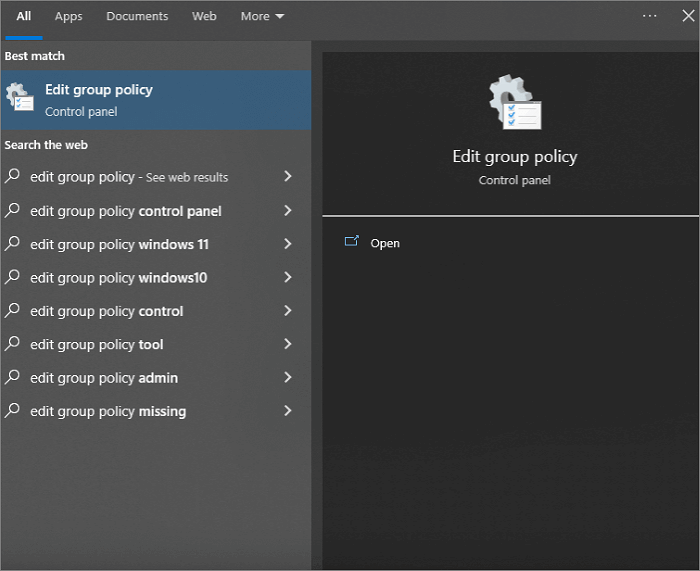Image resolution: width=700 pixels, height=571 pixels.
Task: Click magnifier icon beside 'control panel' suggestion
Action: (x=12, y=210)
